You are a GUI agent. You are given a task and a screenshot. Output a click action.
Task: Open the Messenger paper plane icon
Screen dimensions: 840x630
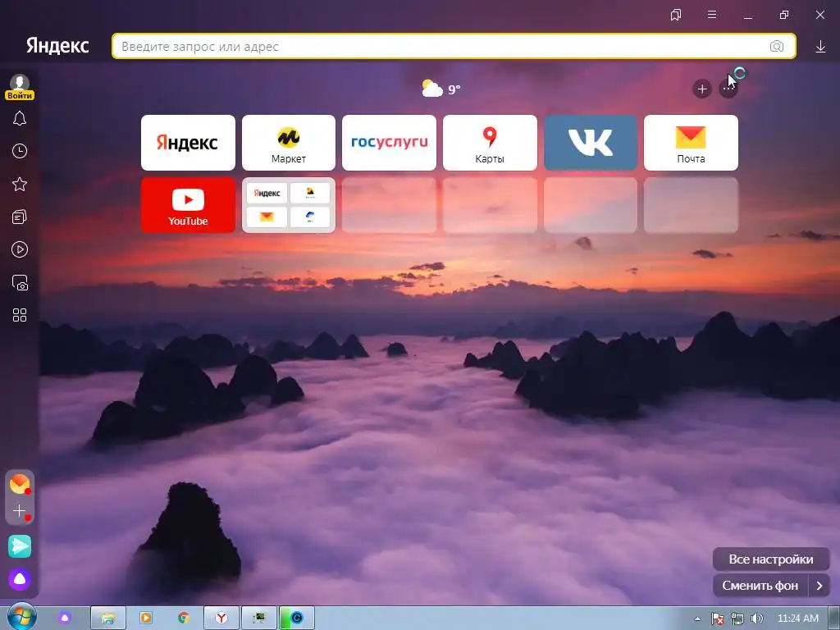[20, 546]
